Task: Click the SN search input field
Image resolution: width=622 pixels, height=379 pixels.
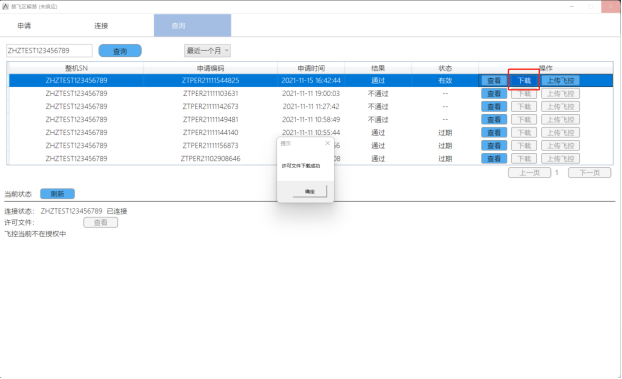Action: (49, 50)
